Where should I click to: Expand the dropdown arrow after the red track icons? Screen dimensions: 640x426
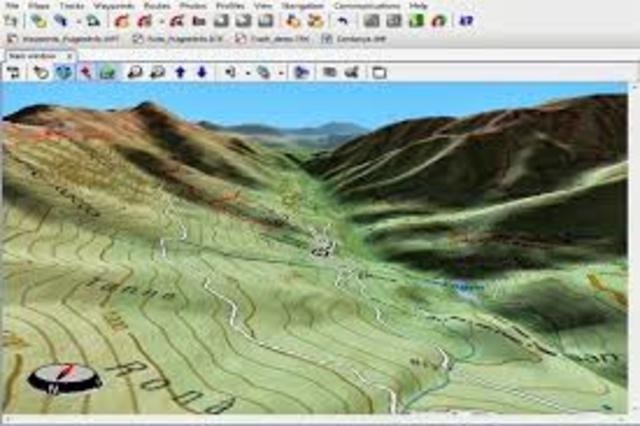point(162,20)
